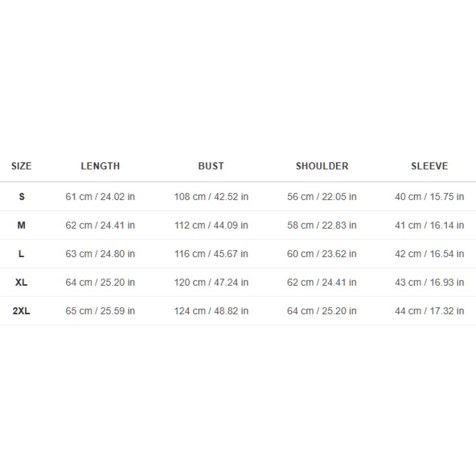Click the SLEEVE column header

[429, 166]
